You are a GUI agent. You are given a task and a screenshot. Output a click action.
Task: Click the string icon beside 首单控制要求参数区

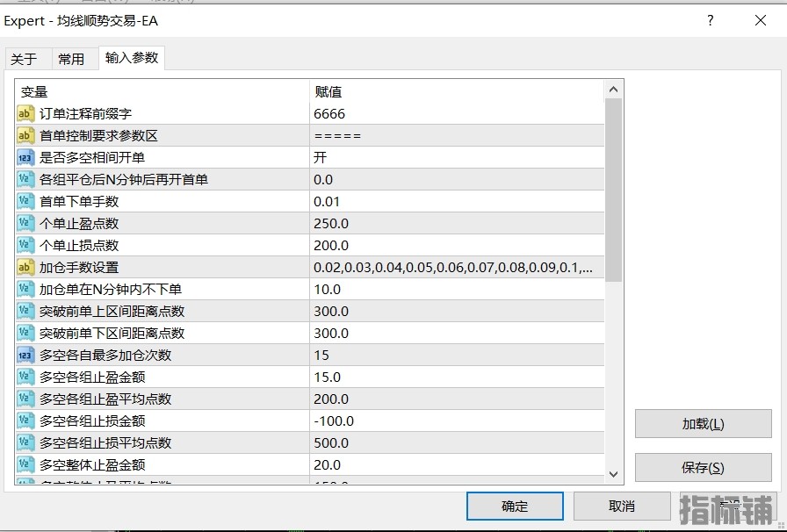25,135
